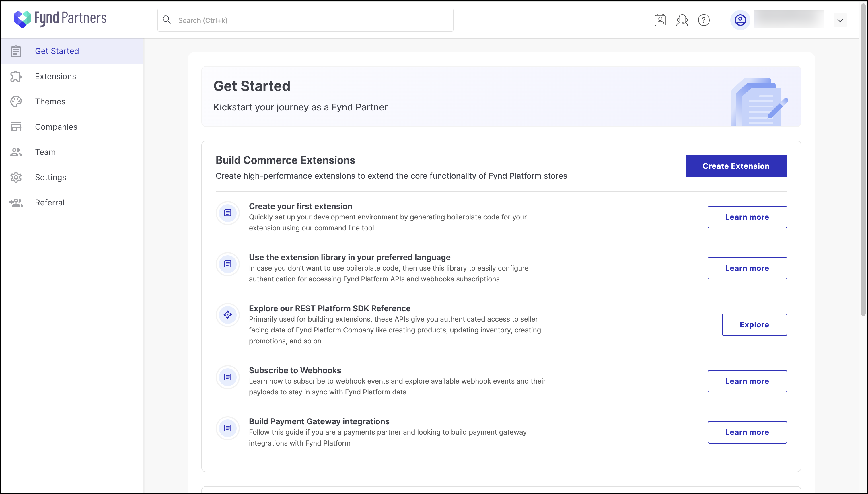Screen dimensions: 868x494
Task: Click the Create Extension button
Action: [x=736, y=166]
